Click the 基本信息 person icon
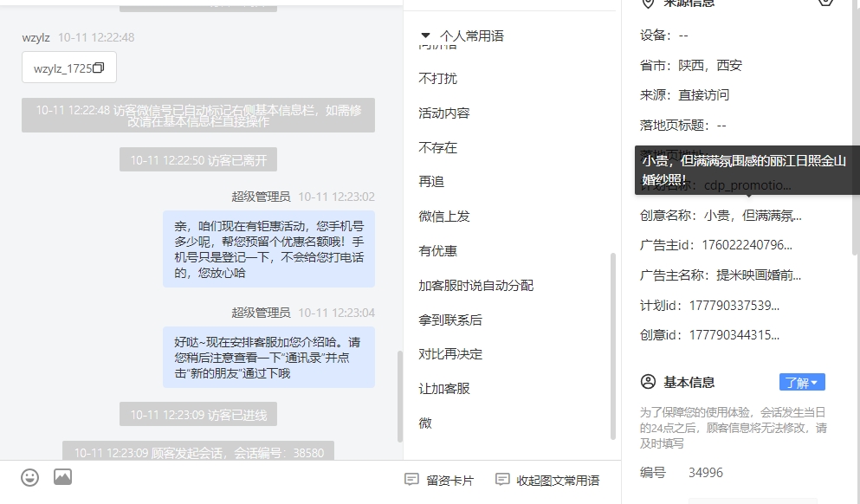860x504 pixels. pyautogui.click(x=648, y=382)
